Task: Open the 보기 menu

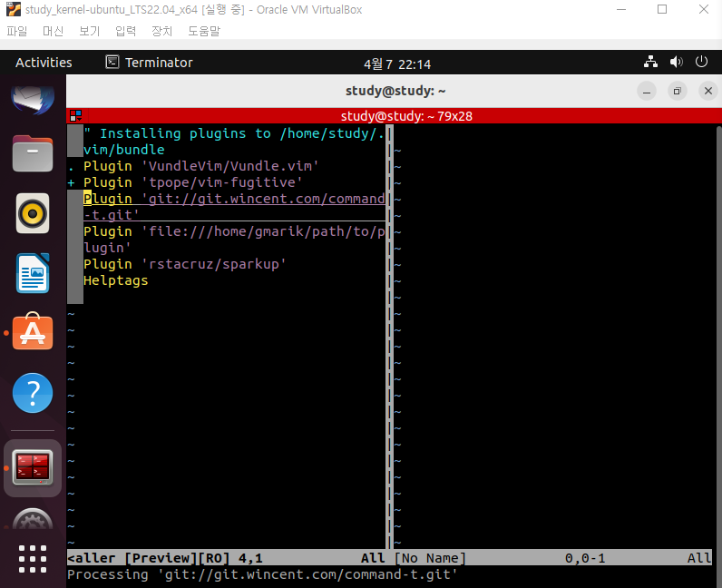Action: (x=89, y=31)
